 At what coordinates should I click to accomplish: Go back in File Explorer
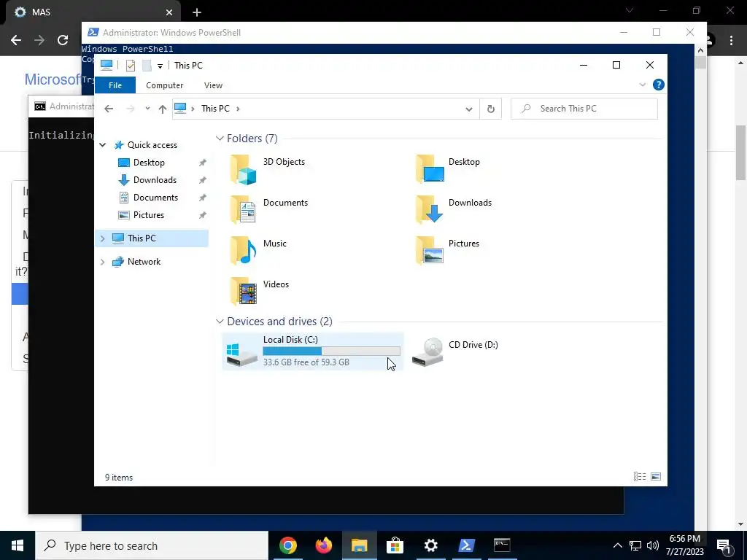click(x=109, y=109)
